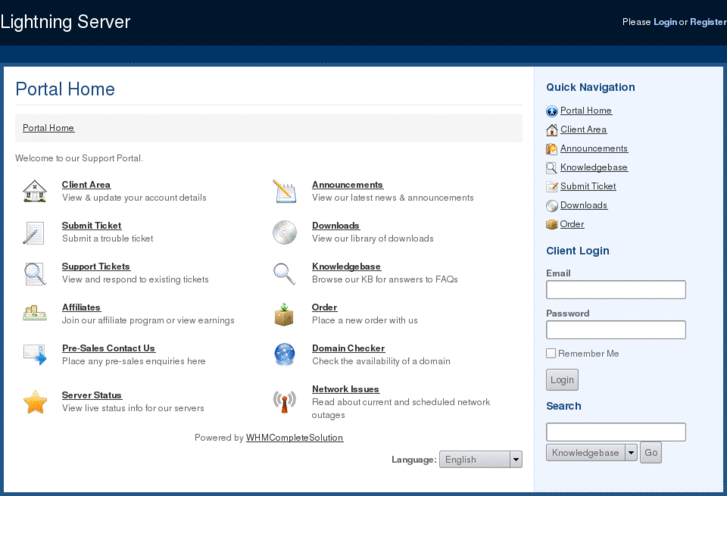727x545 pixels.
Task: Click the Downloads disc icon
Action: point(285,232)
